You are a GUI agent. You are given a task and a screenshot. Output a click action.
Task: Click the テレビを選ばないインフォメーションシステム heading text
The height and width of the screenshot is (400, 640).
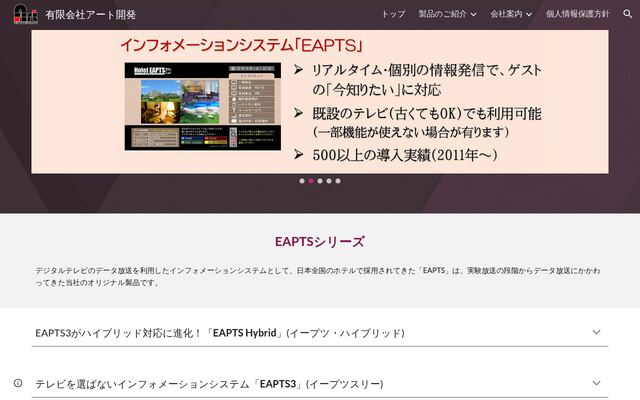point(209,384)
